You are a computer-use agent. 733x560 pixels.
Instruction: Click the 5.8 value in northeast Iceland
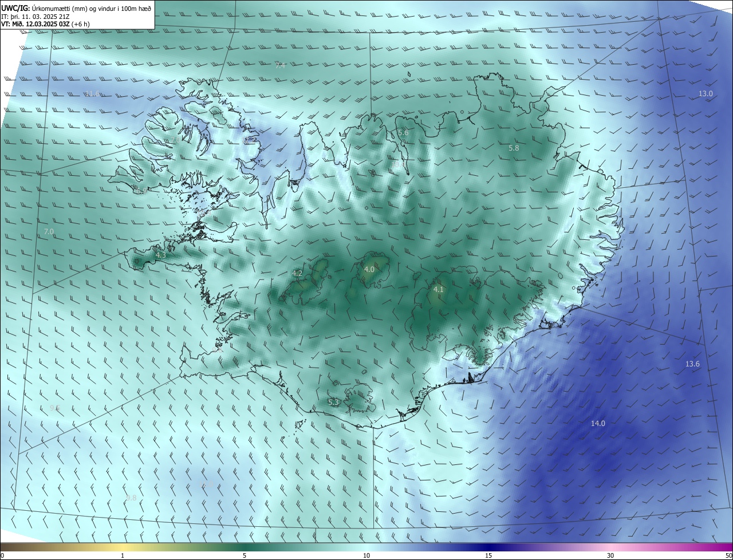514,148
